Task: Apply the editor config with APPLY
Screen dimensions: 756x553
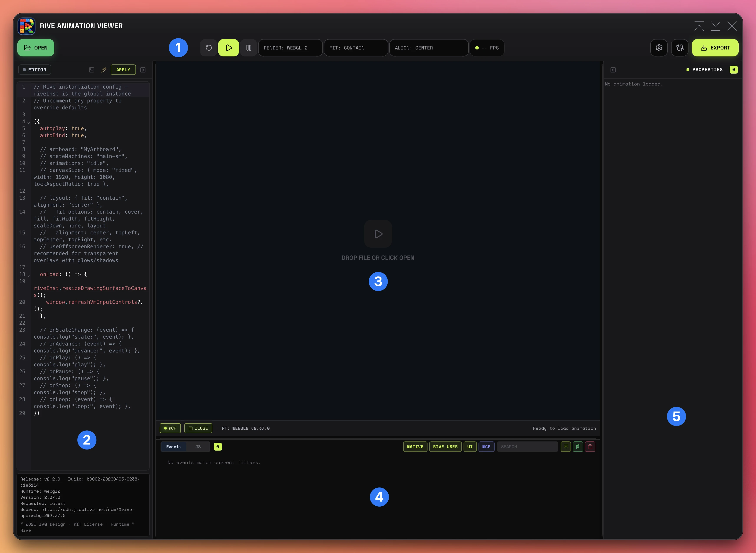Action: (123, 70)
